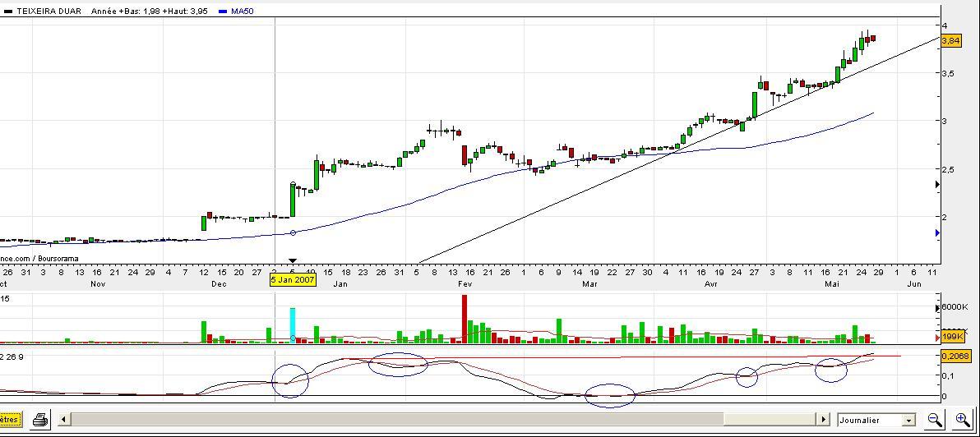Click the 199K volume value tag
Viewport: 980px width, 437px height.
pos(953,337)
